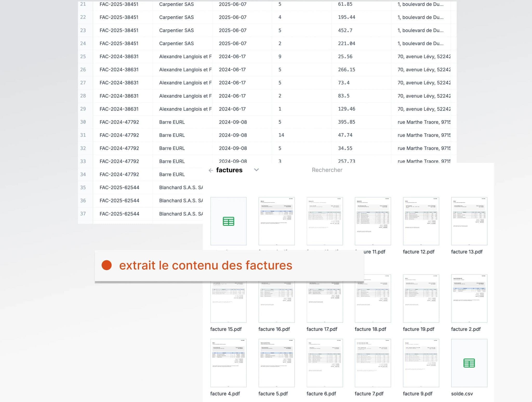Open facture 4.pdf thumbnail
The height and width of the screenshot is (402, 532).
[x=228, y=363]
